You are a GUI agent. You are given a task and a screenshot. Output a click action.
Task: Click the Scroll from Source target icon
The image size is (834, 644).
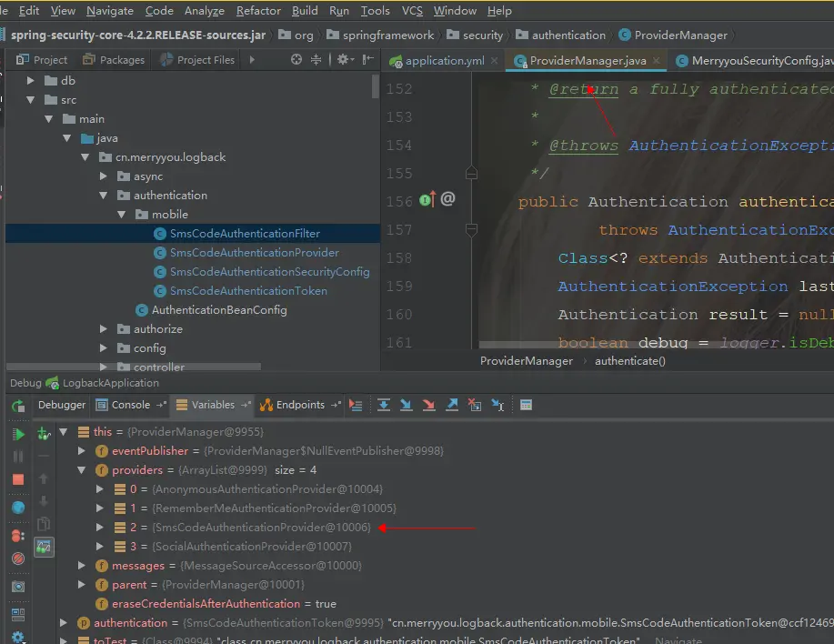point(296,59)
